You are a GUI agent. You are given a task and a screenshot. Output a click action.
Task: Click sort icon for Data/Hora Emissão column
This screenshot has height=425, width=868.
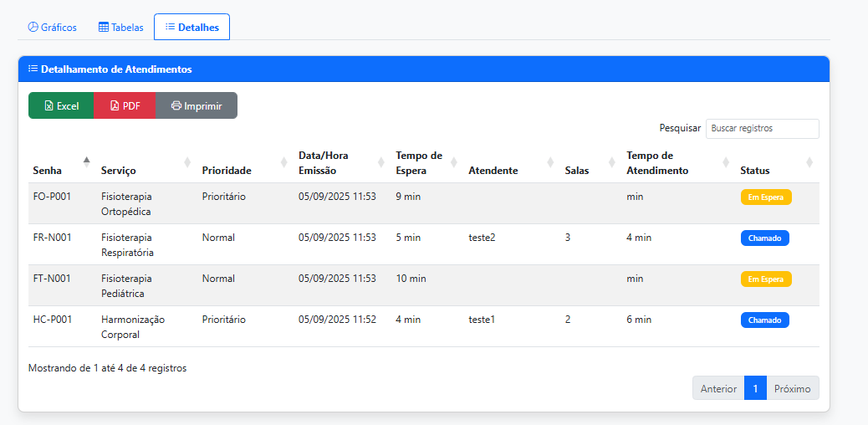pyautogui.click(x=381, y=161)
